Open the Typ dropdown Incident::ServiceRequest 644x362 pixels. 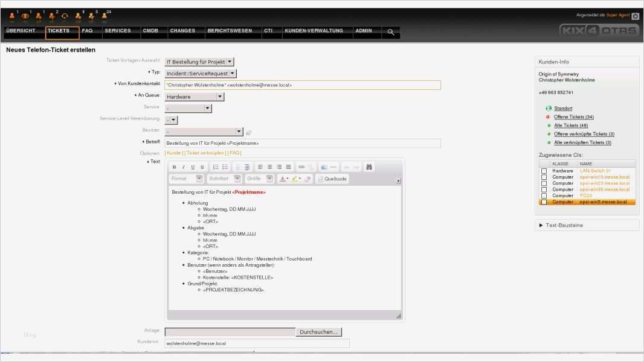click(201, 74)
